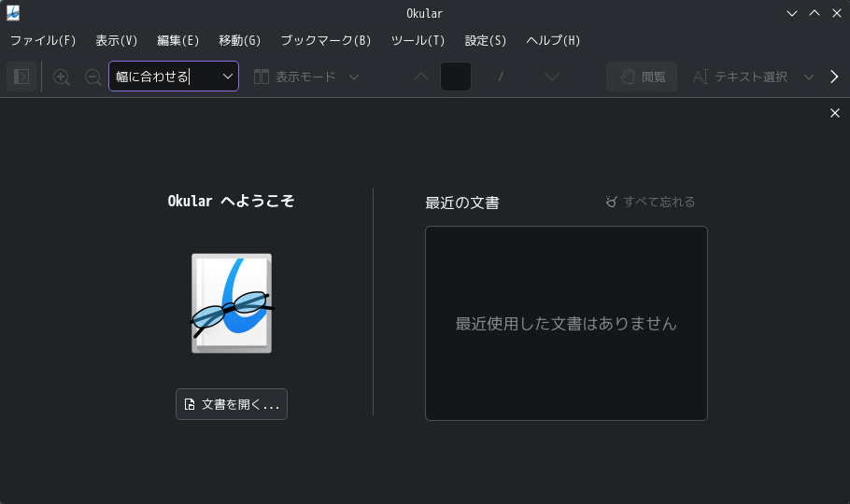The height and width of the screenshot is (504, 850).
Task: Open the ツール(T) menu
Action: pos(418,41)
